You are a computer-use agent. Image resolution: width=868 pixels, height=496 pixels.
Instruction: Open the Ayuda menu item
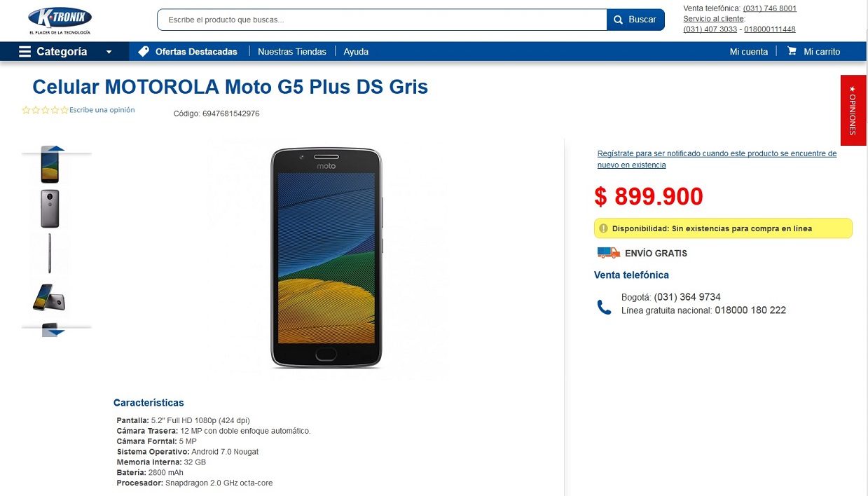pos(356,52)
